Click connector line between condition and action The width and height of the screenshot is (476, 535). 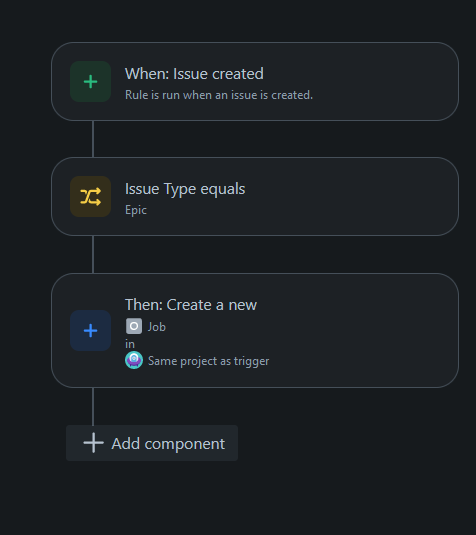[x=93, y=254]
